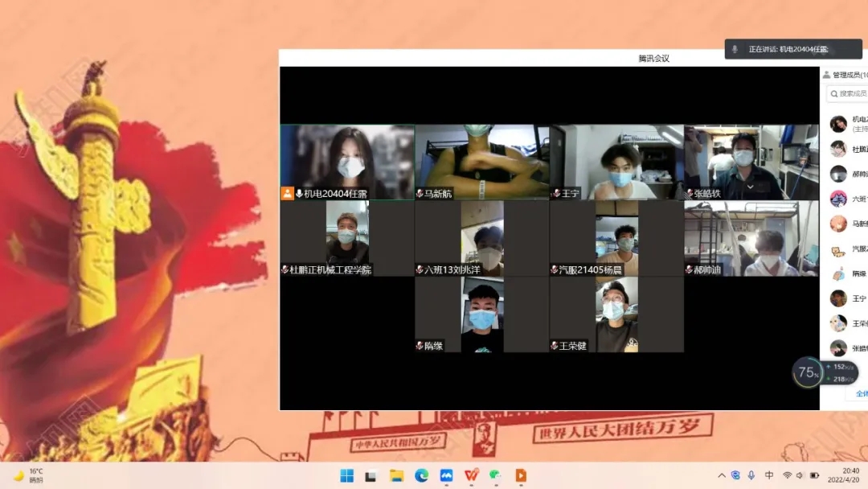Click the 管理成员 members panel header
The image size is (868, 489).
pyautogui.click(x=844, y=75)
